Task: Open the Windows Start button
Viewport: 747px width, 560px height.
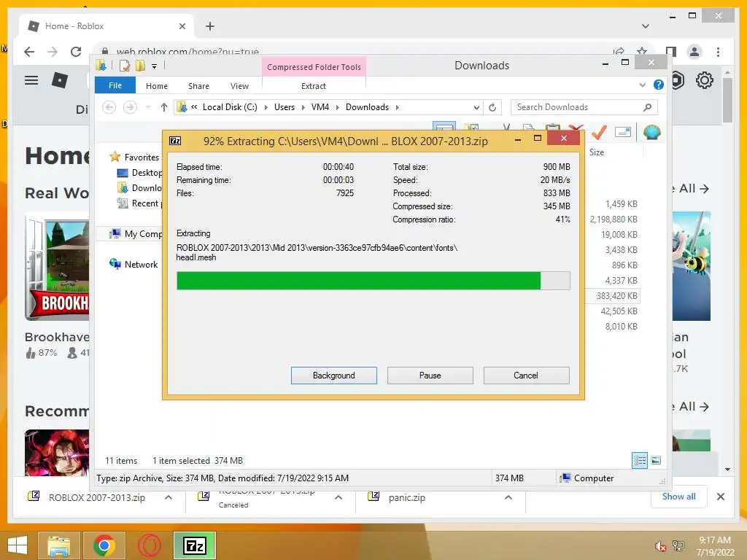Action: (x=18, y=545)
